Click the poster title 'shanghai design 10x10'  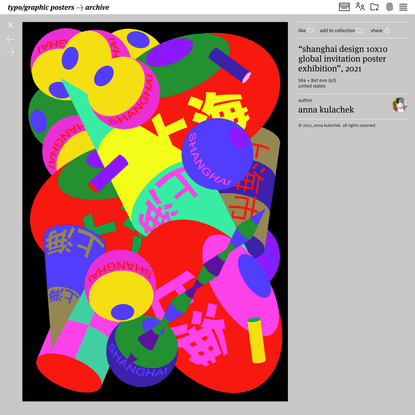point(343,59)
